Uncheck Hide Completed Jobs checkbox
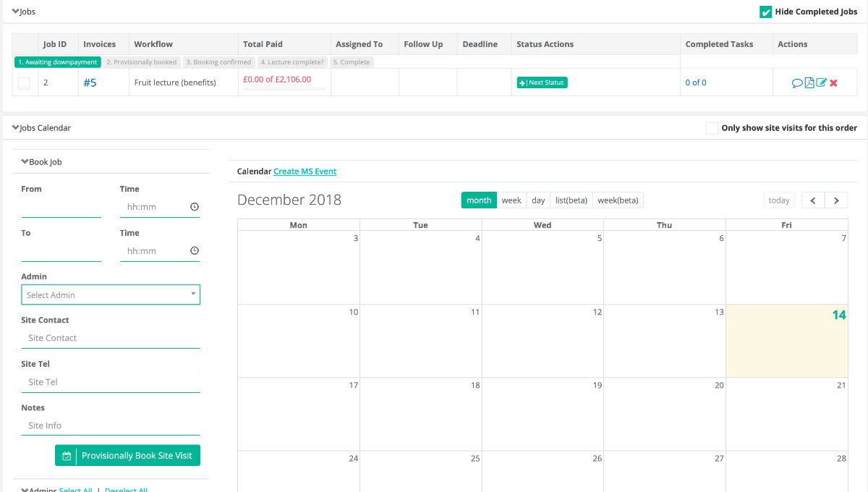Viewport: 868px width, 492px height. [765, 12]
